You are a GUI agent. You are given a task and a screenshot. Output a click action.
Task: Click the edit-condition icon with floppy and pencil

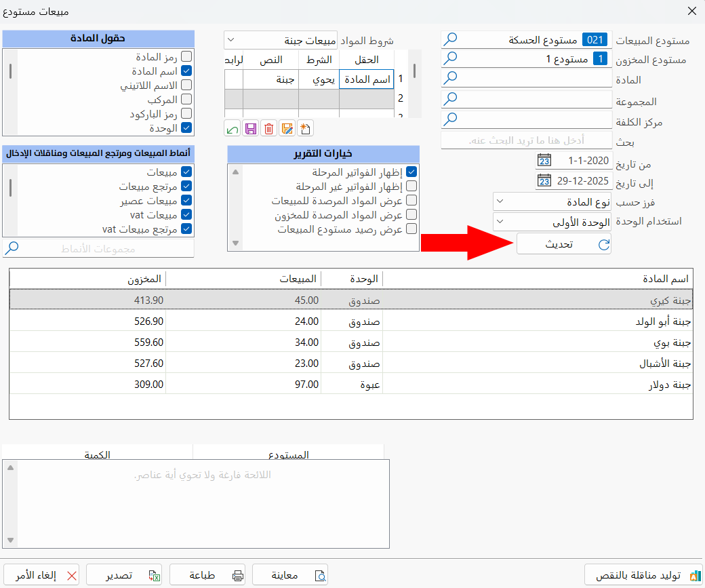pos(286,129)
